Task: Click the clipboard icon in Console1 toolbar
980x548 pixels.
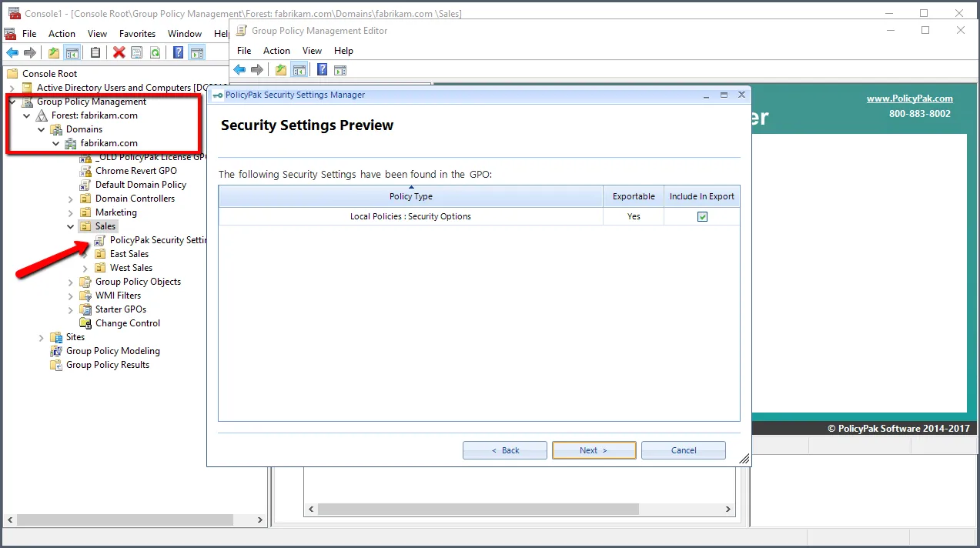Action: point(95,52)
